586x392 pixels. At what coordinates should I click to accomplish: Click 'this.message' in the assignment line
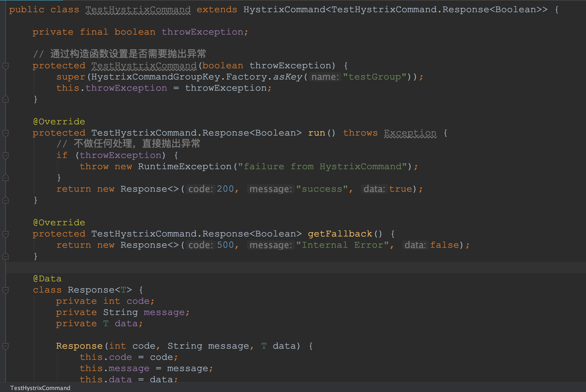[115, 369]
